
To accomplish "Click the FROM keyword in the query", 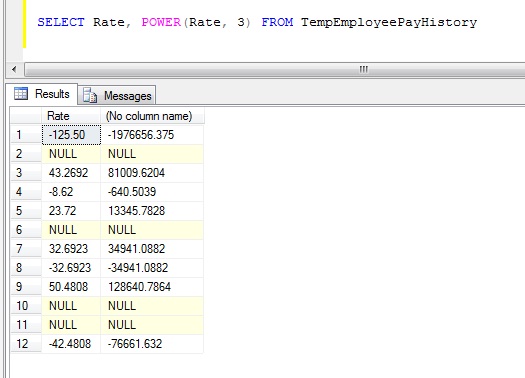I will click(277, 22).
